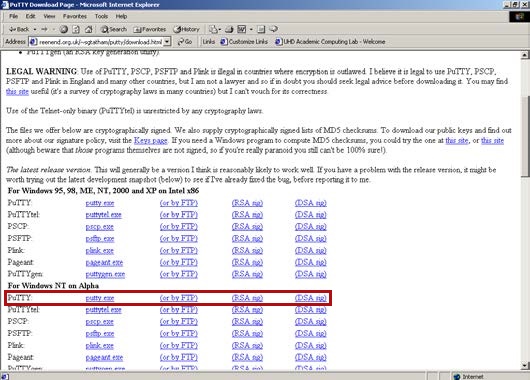Click '(or by FTP)' for PuTTY on Intel x86
The height and width of the screenshot is (380, 530).
(179, 203)
